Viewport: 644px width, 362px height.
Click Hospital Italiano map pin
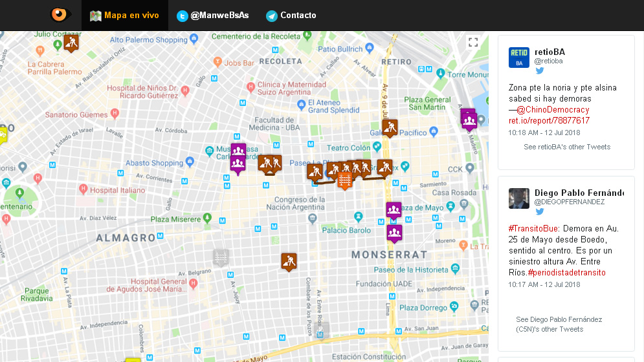click(x=83, y=189)
